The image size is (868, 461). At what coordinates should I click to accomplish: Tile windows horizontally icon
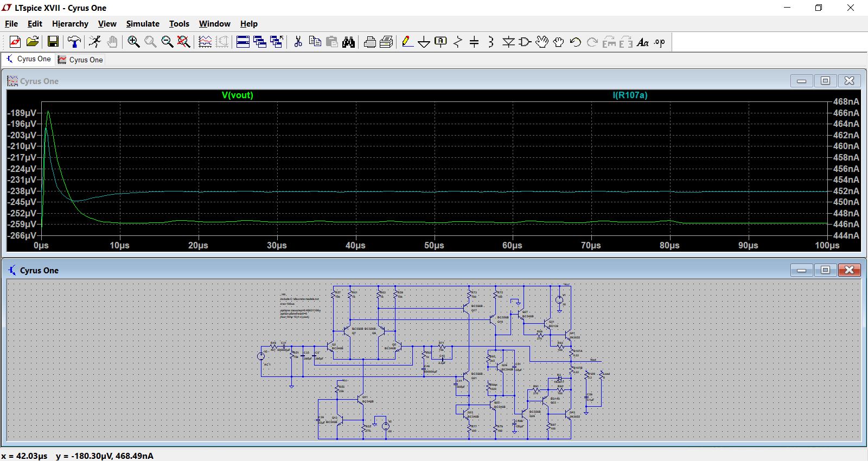(x=243, y=42)
